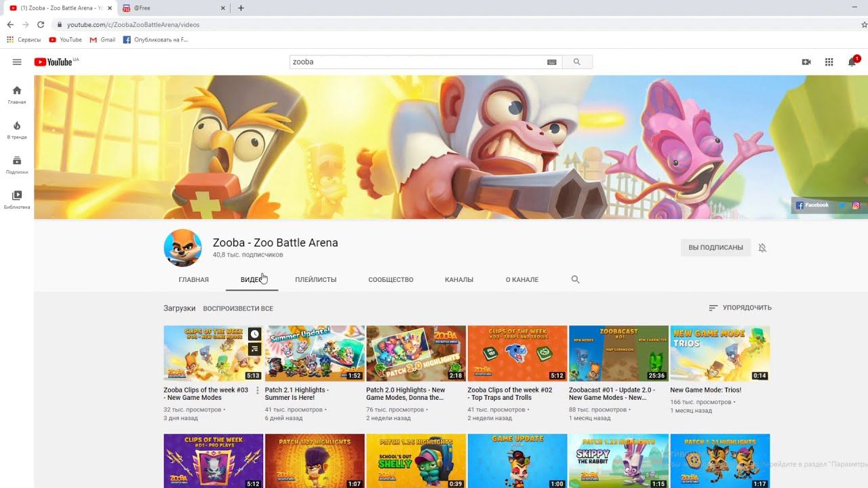
Task: Open Zooba Clips of the week #02 title
Action: tap(510, 394)
